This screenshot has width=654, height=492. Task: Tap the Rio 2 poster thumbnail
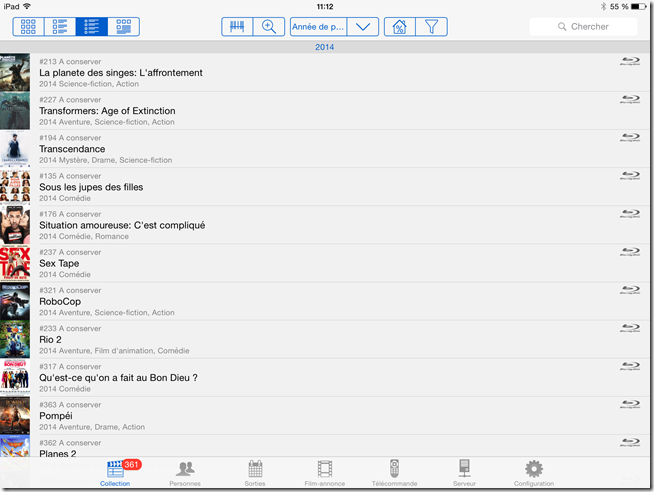[15, 339]
